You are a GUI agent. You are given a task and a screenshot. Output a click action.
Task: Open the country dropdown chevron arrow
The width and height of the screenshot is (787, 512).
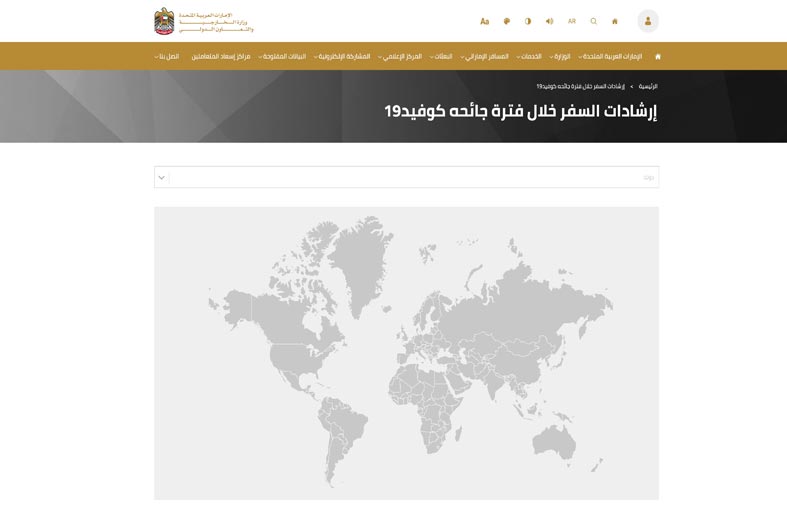pos(162,177)
